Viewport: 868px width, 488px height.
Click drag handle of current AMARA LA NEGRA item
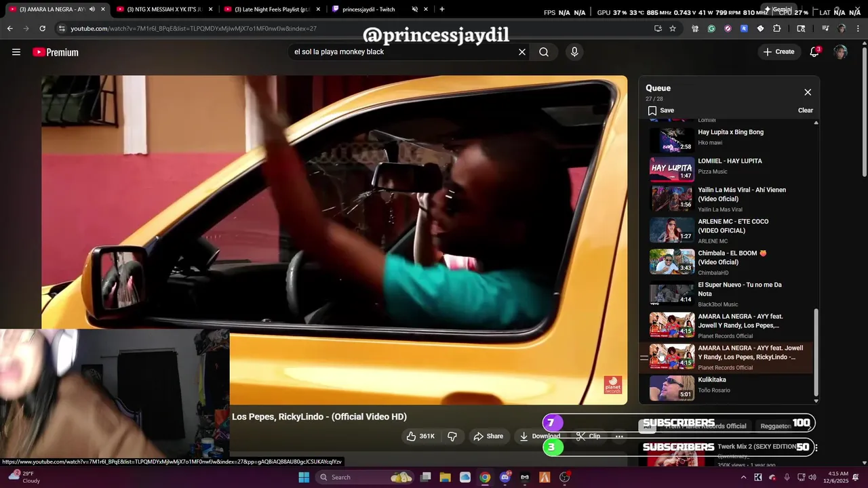(644, 357)
